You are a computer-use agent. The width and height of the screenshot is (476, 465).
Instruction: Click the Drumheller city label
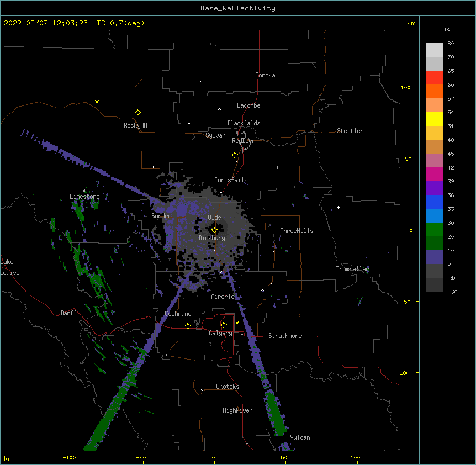pos(352,269)
